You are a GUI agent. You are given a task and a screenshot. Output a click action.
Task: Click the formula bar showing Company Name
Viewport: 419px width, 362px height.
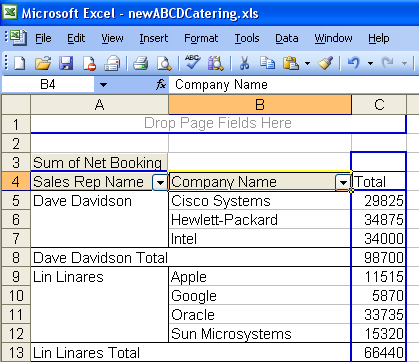click(293, 85)
